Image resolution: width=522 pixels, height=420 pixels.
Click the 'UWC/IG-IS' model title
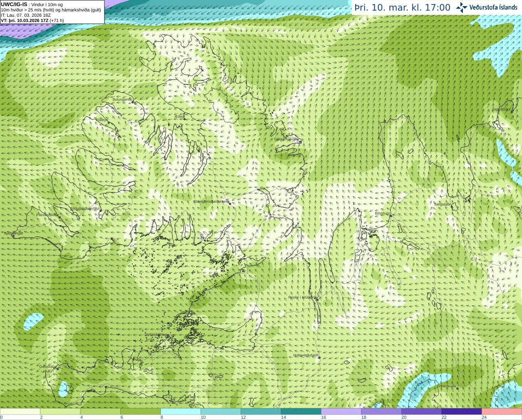click(x=14, y=4)
